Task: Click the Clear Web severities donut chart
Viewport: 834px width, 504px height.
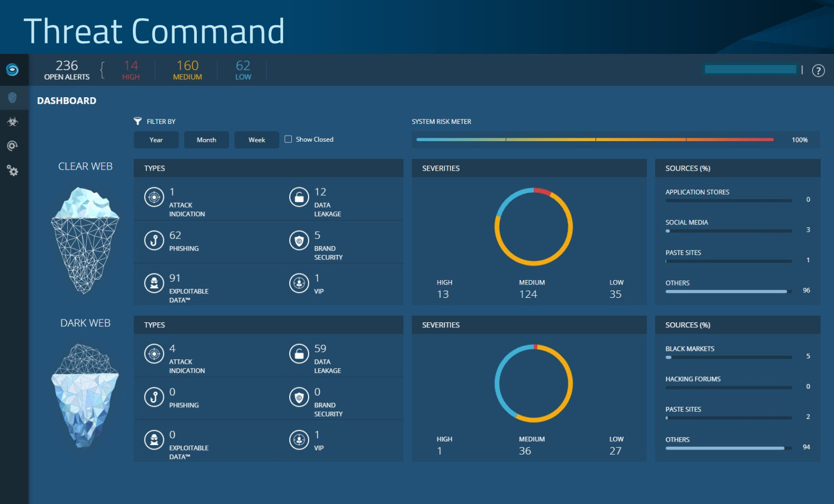Action: tap(534, 227)
